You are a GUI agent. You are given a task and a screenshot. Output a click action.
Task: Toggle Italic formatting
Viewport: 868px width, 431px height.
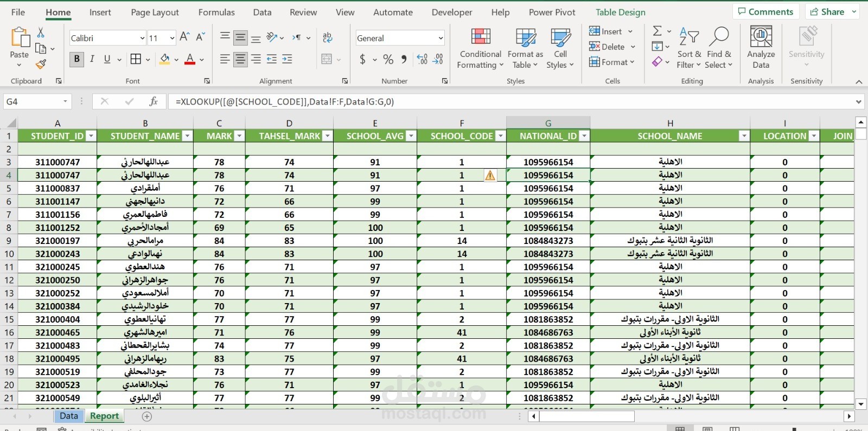92,59
